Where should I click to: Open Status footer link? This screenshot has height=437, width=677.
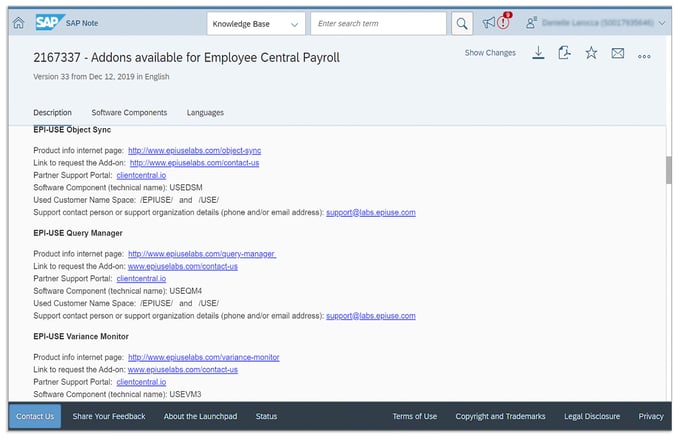(266, 416)
